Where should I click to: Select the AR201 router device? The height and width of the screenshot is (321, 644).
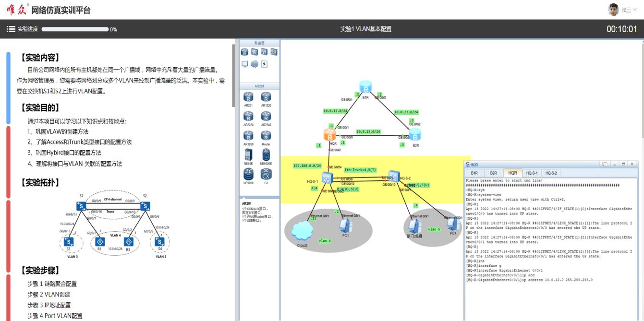pyautogui.click(x=248, y=98)
